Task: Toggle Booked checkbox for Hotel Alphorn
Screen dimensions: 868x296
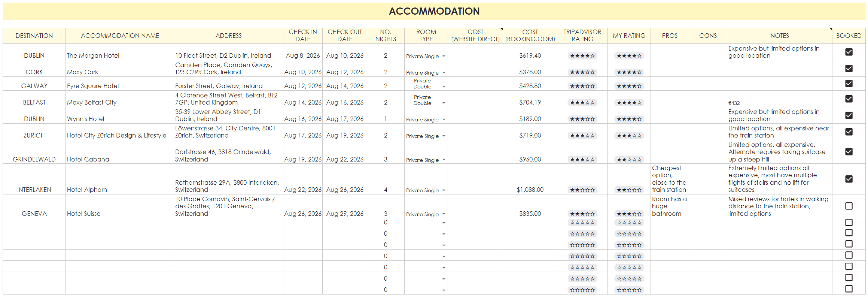Action: [849, 179]
